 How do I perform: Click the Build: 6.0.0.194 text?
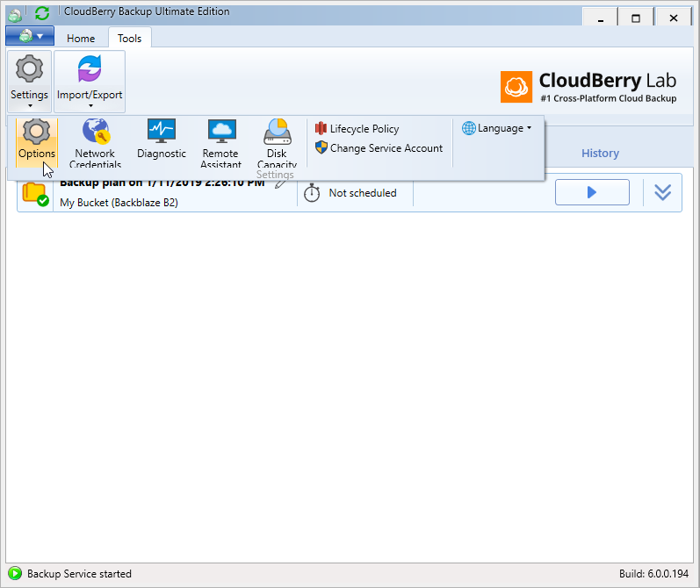[653, 574]
